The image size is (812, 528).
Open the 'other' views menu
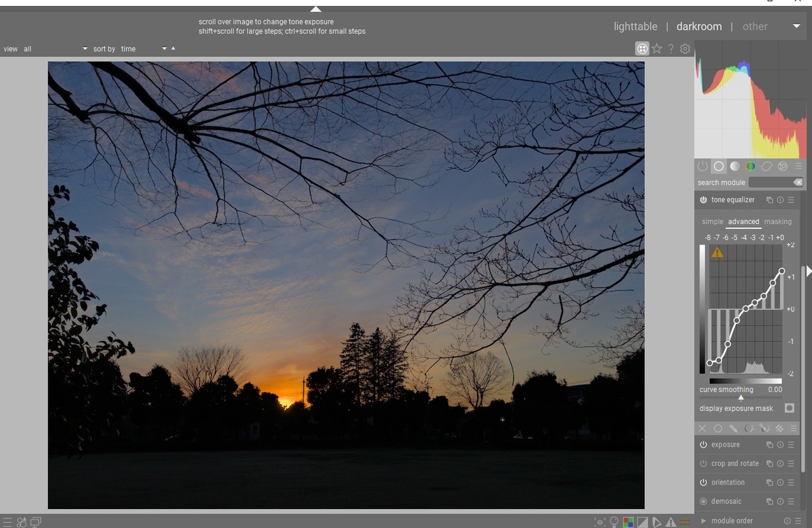[x=755, y=26]
